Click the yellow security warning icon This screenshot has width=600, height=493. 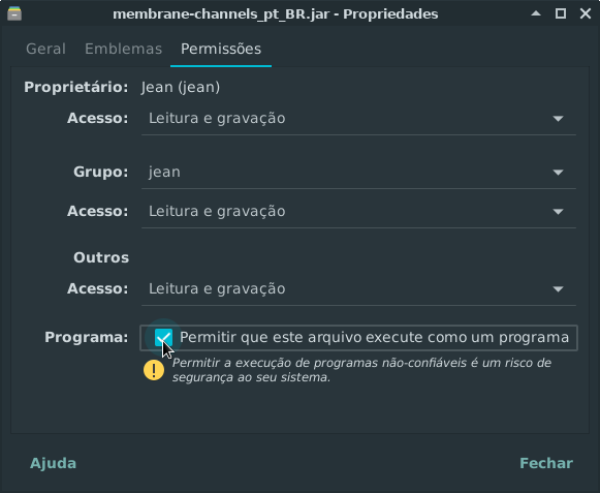pyautogui.click(x=154, y=370)
